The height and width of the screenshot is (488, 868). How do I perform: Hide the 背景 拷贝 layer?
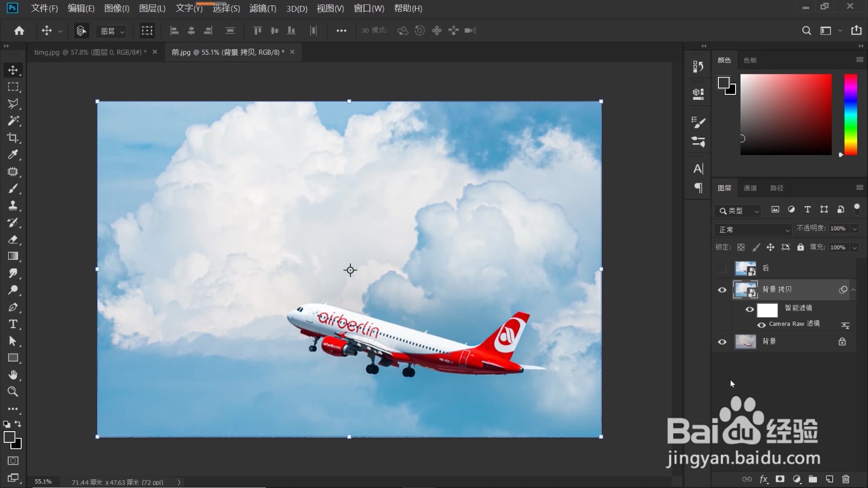click(722, 290)
